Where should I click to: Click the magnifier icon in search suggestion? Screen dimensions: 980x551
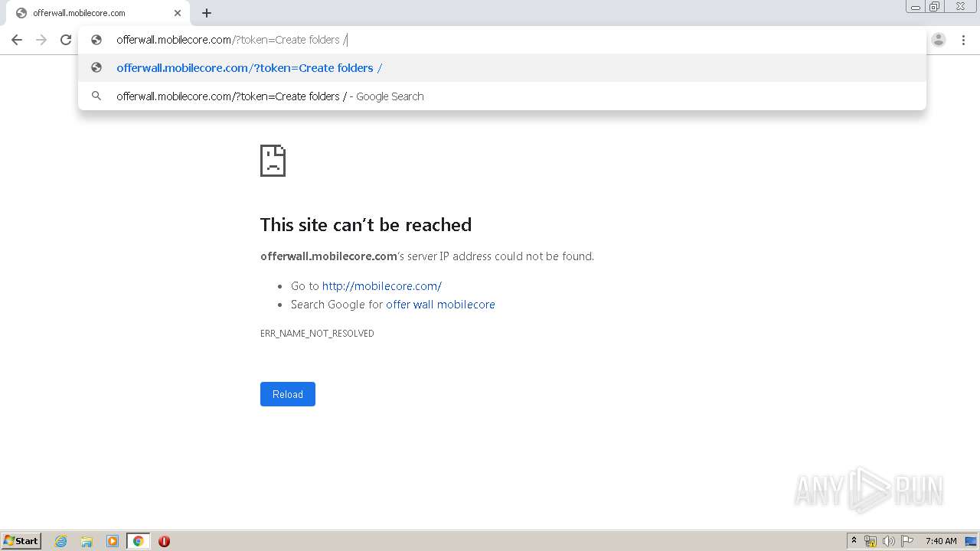[96, 96]
